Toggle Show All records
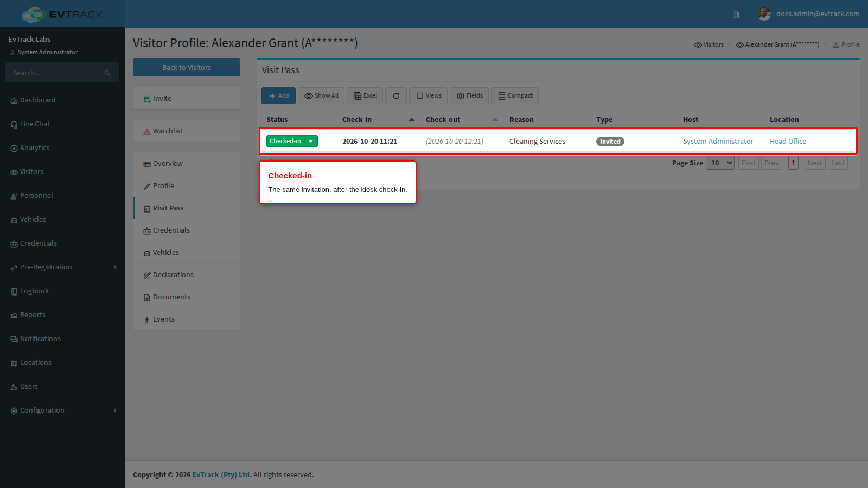Image resolution: width=868 pixels, height=488 pixels. (x=321, y=95)
